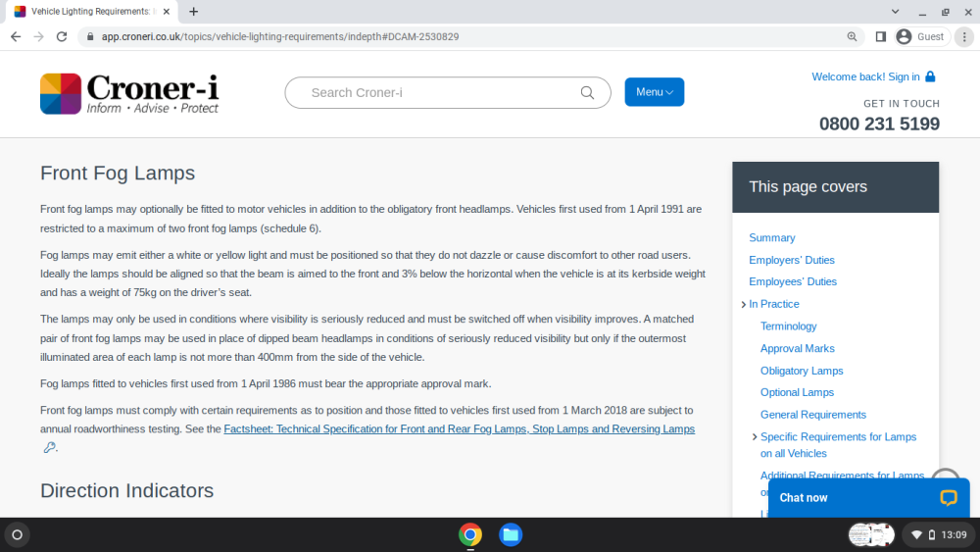The height and width of the screenshot is (552, 980).
Task: Open Chrome three-dot menu
Action: tap(964, 37)
